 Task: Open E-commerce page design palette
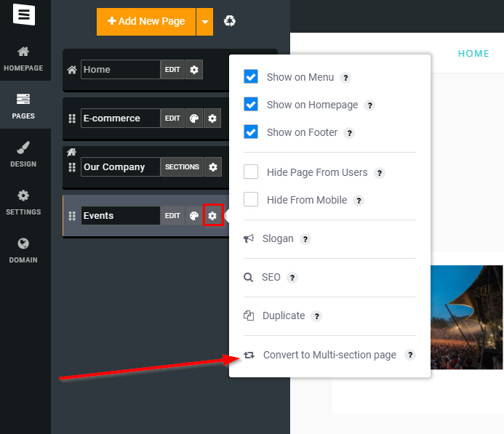[194, 118]
